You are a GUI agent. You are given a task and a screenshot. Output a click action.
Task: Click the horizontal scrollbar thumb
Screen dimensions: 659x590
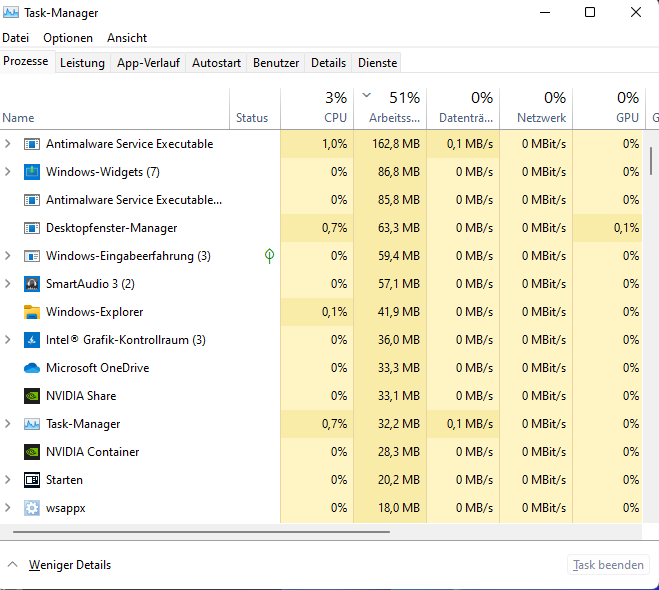[x=201, y=532]
